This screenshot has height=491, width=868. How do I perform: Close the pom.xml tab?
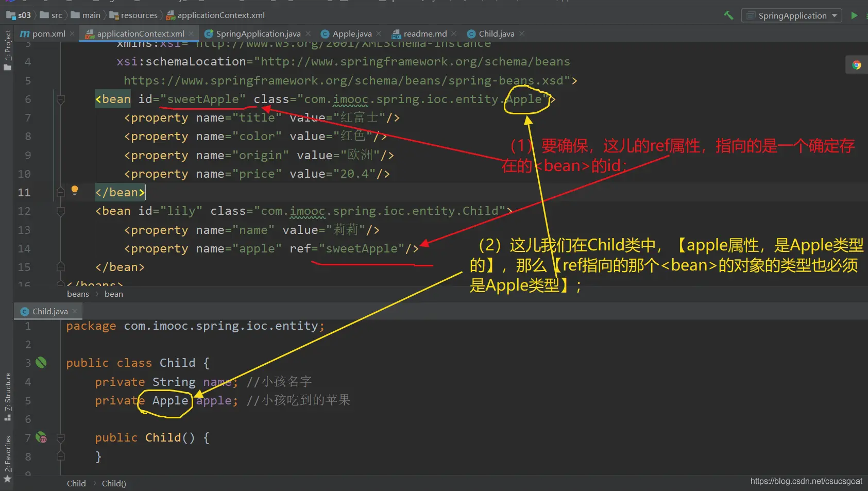(x=72, y=33)
